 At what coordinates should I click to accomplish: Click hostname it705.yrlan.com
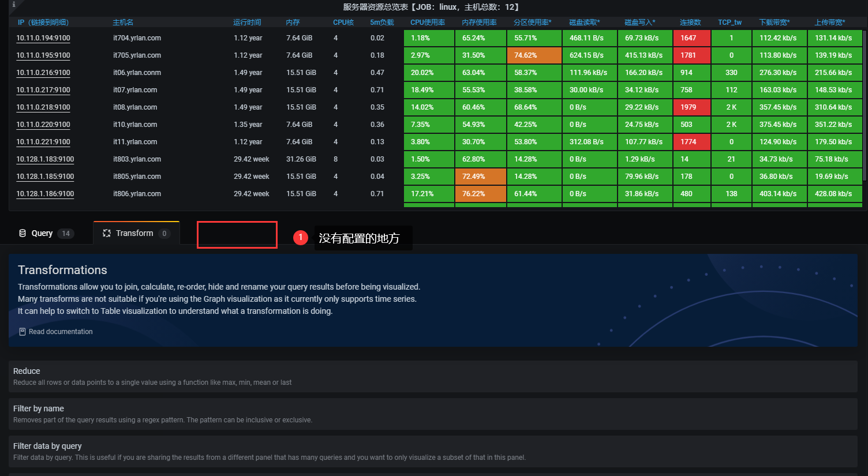[x=137, y=55]
